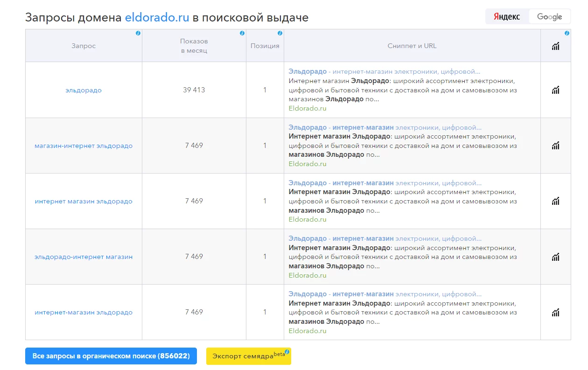This screenshot has width=588, height=370.
Task: Open info icon above the chart column header
Action: [x=567, y=33]
